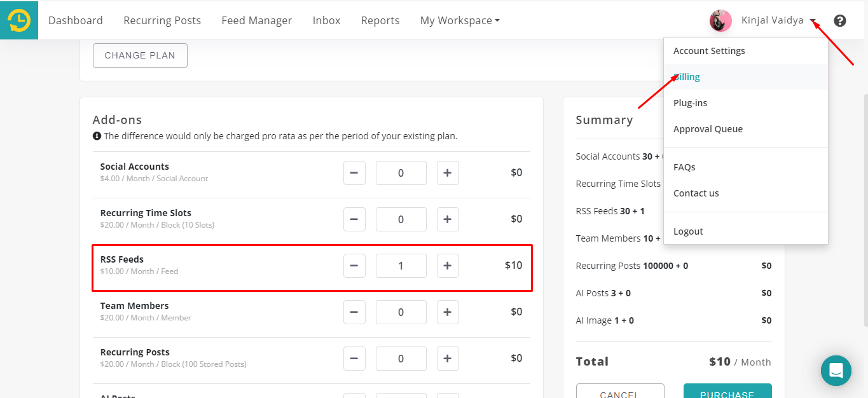View the Reports page
Screen dimensions: 868x398
(x=380, y=21)
